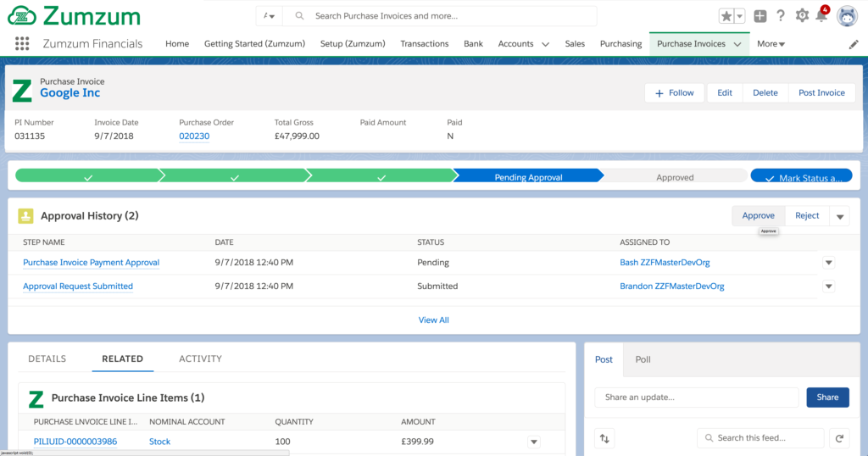This screenshot has height=456, width=868.
Task: Click the Zumzum cloud logo
Action: pyautogui.click(x=22, y=16)
